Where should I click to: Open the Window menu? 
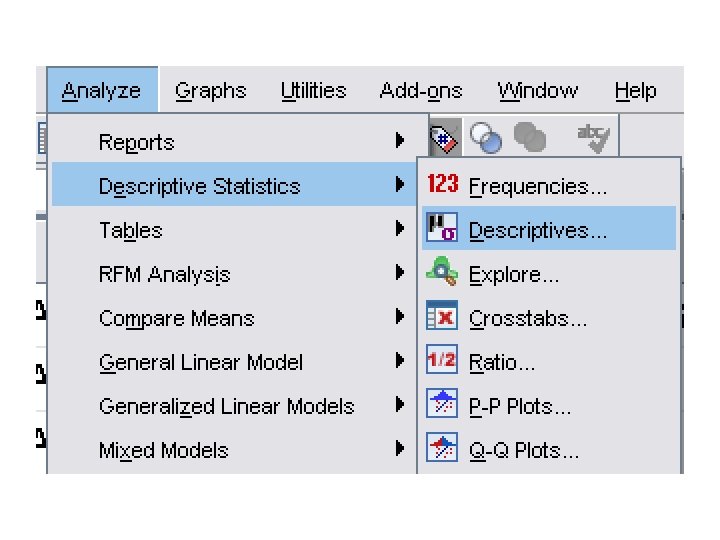click(537, 91)
